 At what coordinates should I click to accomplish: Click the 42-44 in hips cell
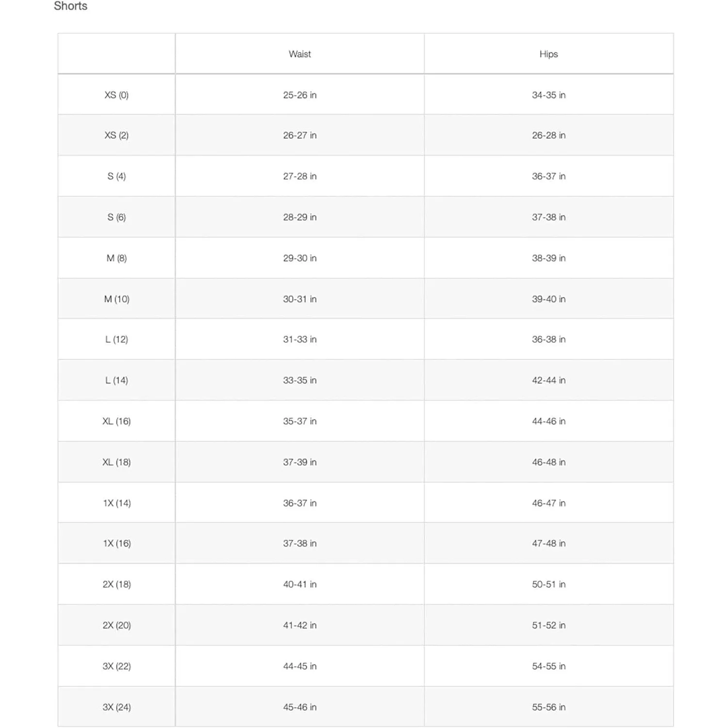click(x=548, y=380)
